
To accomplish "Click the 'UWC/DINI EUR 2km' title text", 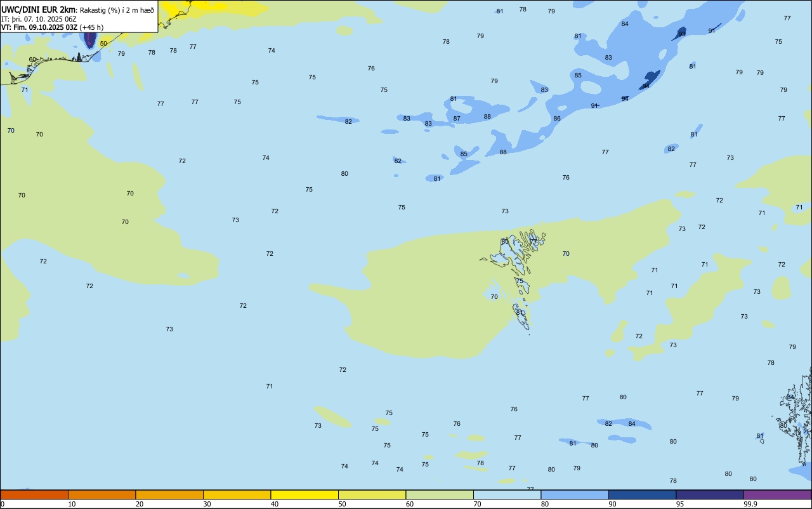I will pos(39,10).
